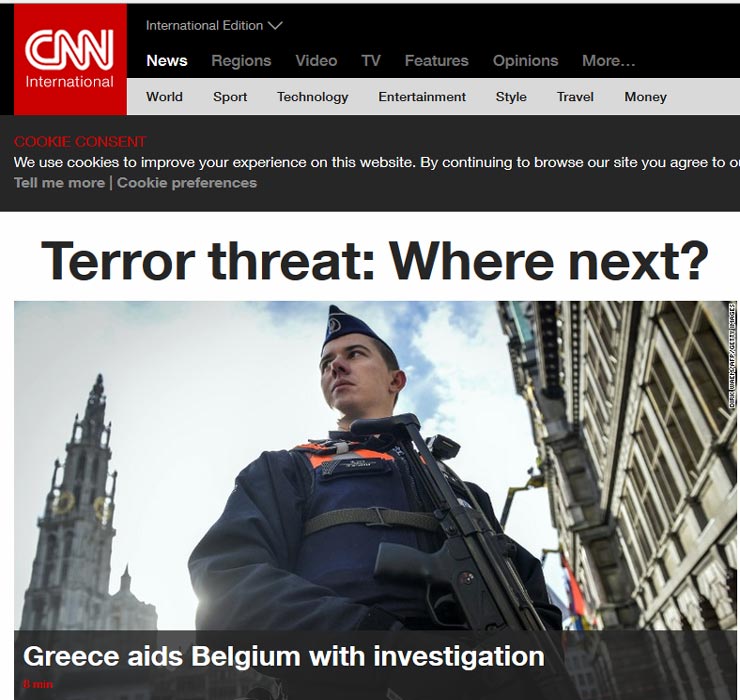The image size is (740, 700).
Task: Click the CNN International logo
Action: [x=70, y=59]
